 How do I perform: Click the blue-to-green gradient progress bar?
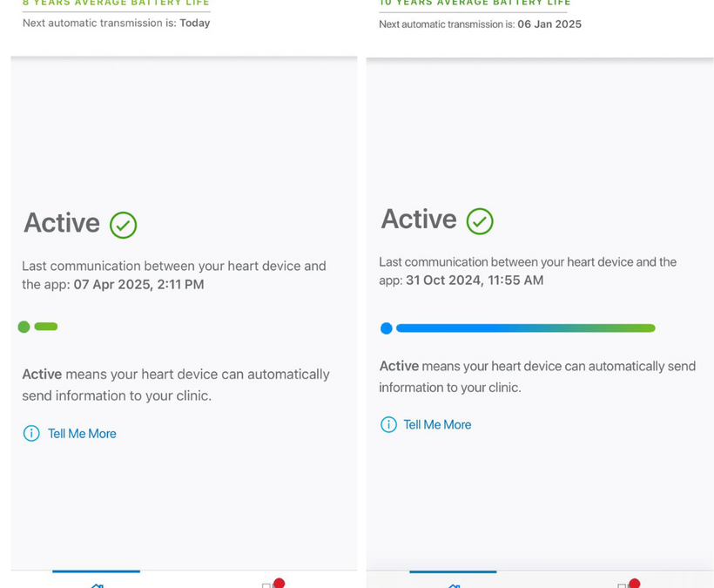click(525, 328)
